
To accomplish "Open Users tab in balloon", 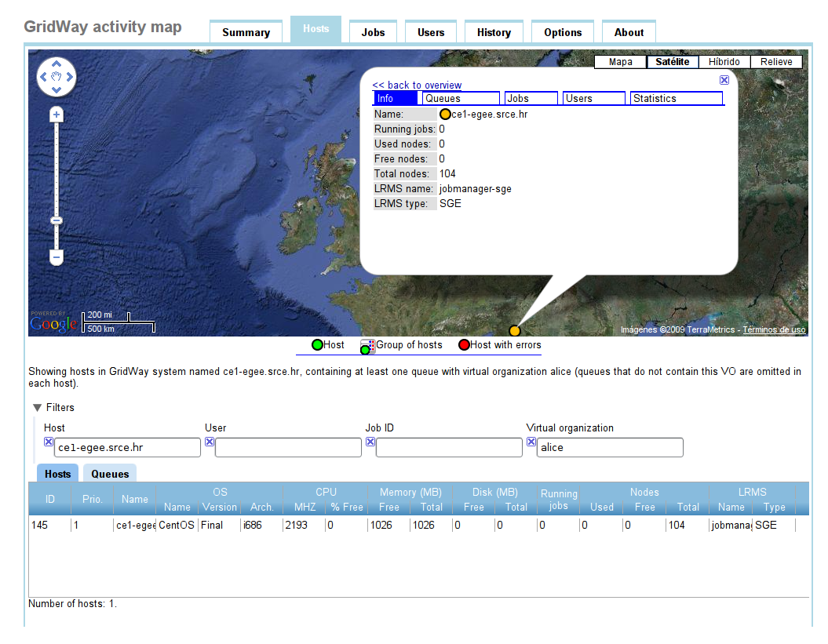I will point(594,98).
